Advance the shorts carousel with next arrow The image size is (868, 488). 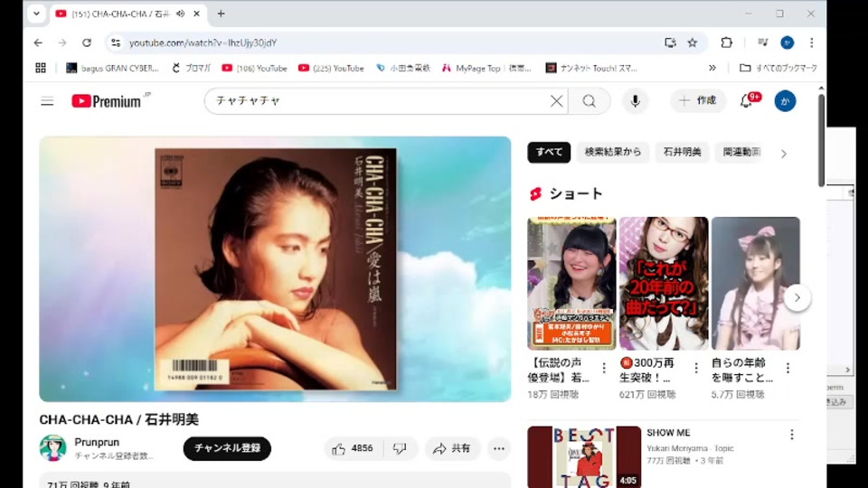point(797,297)
